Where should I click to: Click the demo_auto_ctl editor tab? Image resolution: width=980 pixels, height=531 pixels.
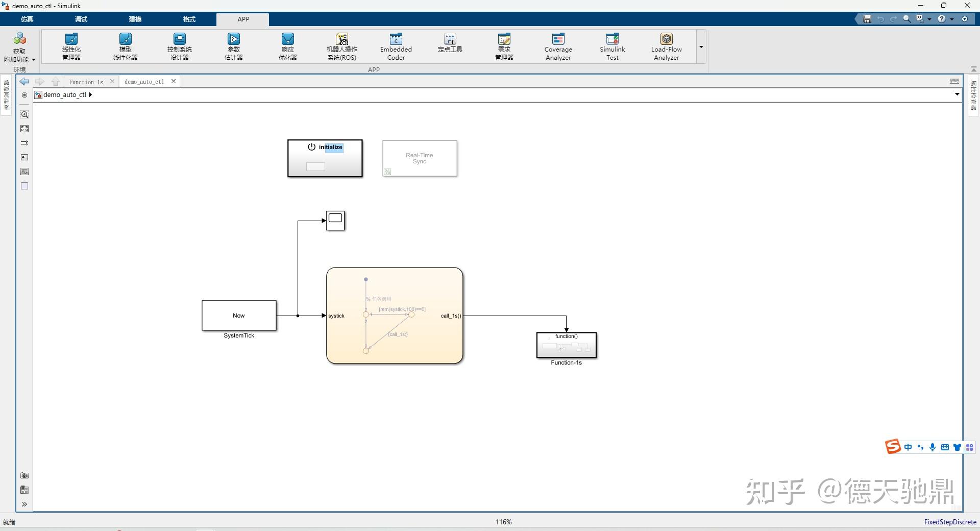pyautogui.click(x=144, y=82)
